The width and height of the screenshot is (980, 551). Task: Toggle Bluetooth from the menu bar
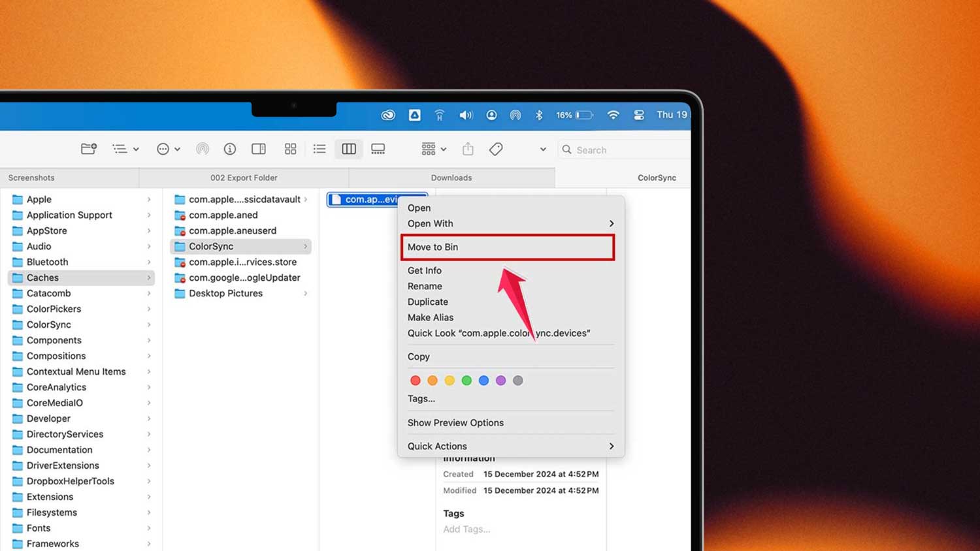pos(540,115)
